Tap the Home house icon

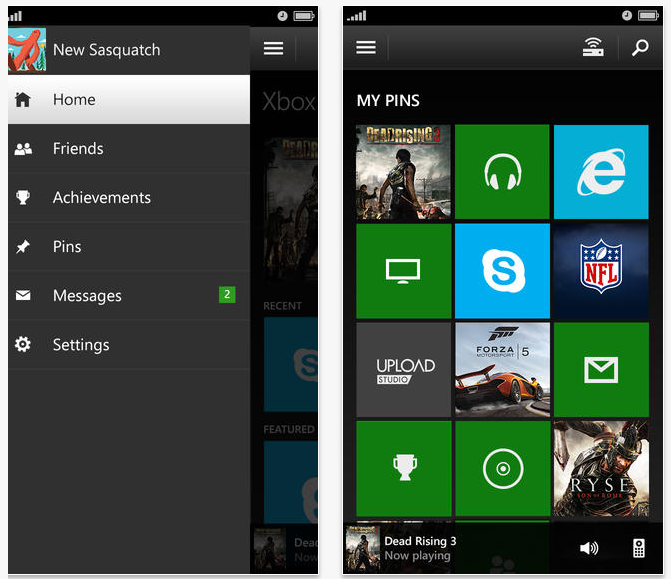(23, 100)
